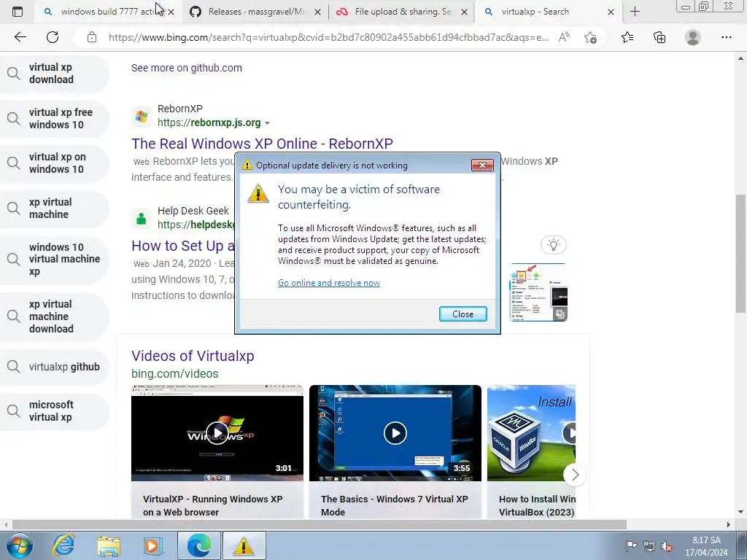Switch to the File upload & sharing tab
This screenshot has height=560, width=747.
click(x=402, y=12)
